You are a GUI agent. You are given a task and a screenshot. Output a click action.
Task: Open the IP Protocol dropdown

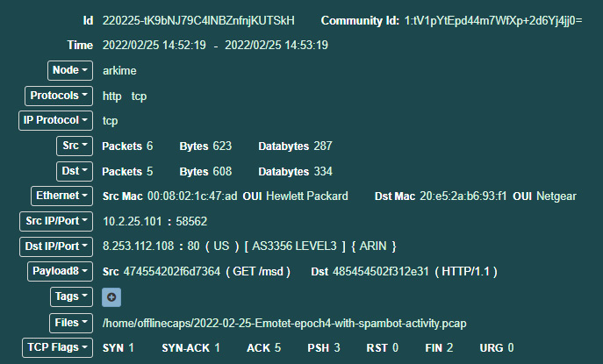56,121
